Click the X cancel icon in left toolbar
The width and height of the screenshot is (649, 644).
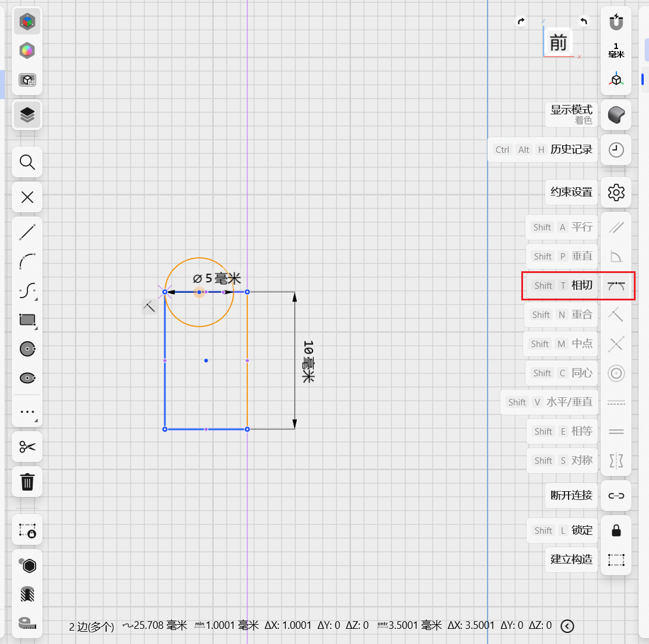click(x=27, y=197)
